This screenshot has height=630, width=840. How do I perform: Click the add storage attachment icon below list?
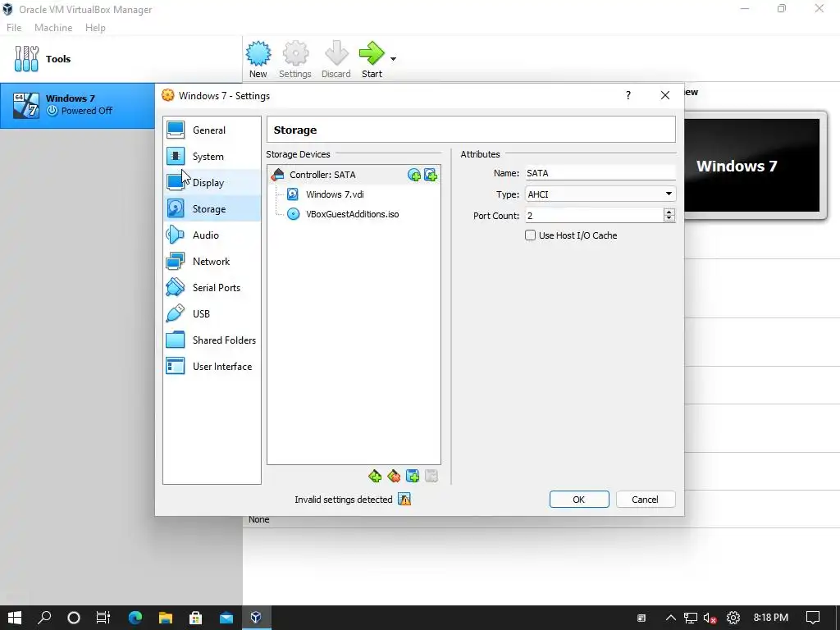tap(413, 476)
